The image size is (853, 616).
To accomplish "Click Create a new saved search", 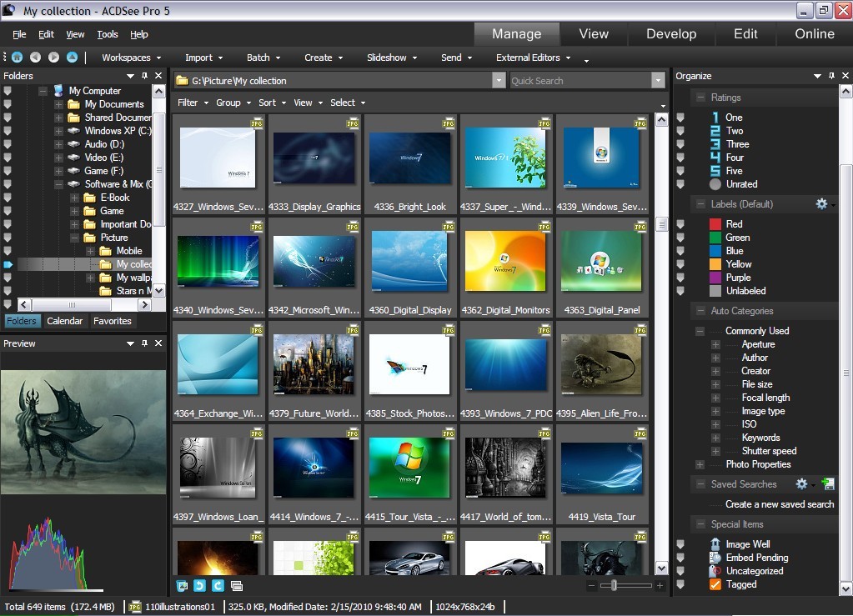I will [x=779, y=504].
